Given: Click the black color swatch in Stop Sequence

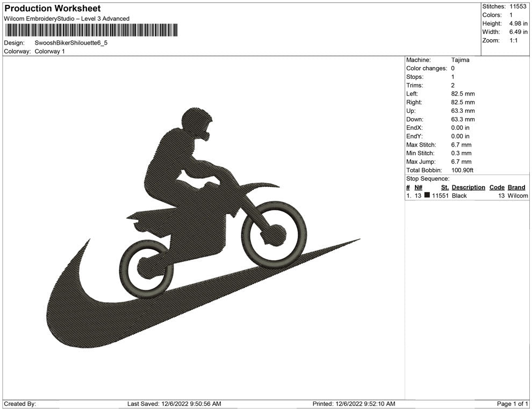Looking at the screenshot, I should pos(427,195).
